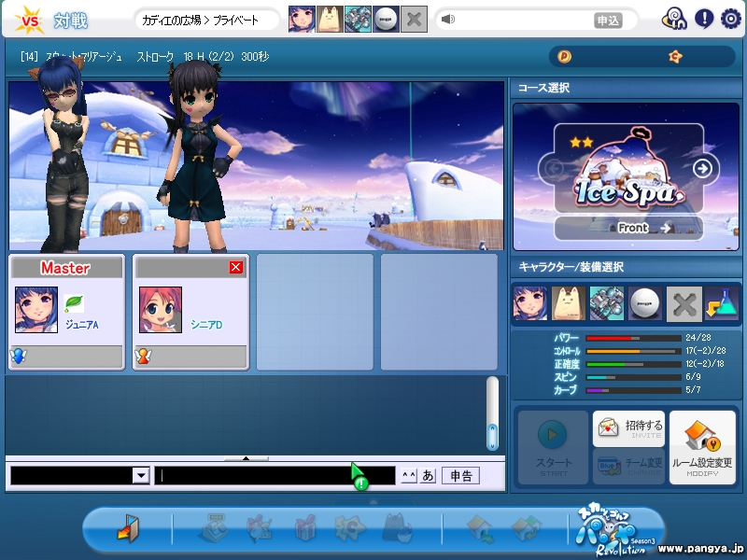Click the コース選択 header
Image resolution: width=747 pixels, height=560 pixels.
(543, 88)
